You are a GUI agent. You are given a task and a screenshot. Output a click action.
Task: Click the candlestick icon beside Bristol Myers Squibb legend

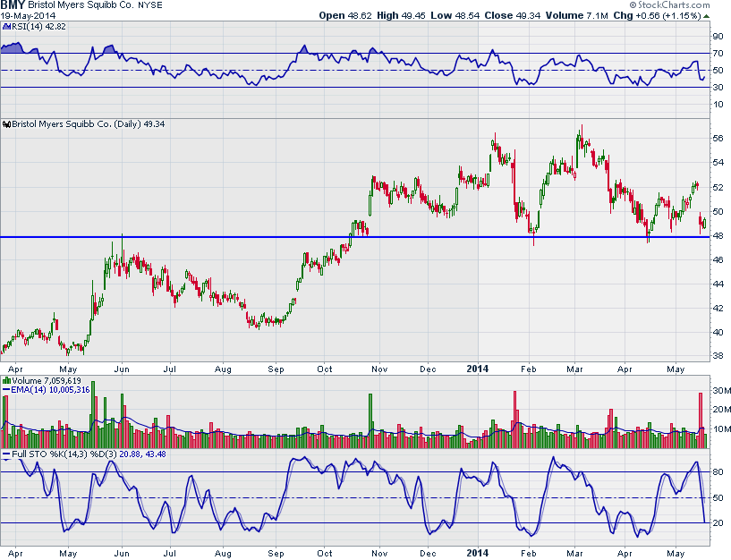(6, 124)
